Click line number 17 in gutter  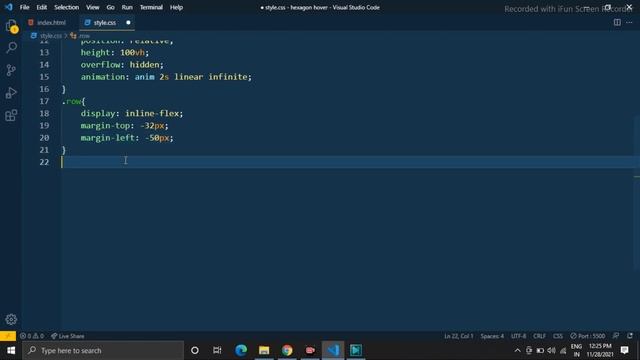click(44, 101)
